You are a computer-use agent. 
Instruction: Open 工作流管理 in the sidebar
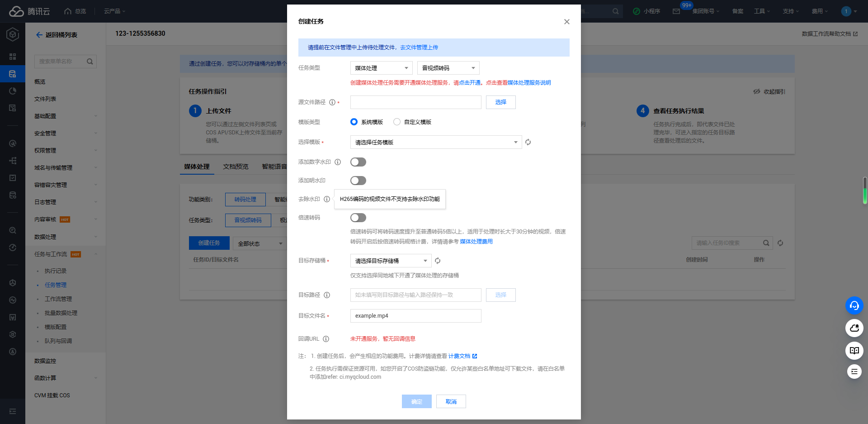58,299
